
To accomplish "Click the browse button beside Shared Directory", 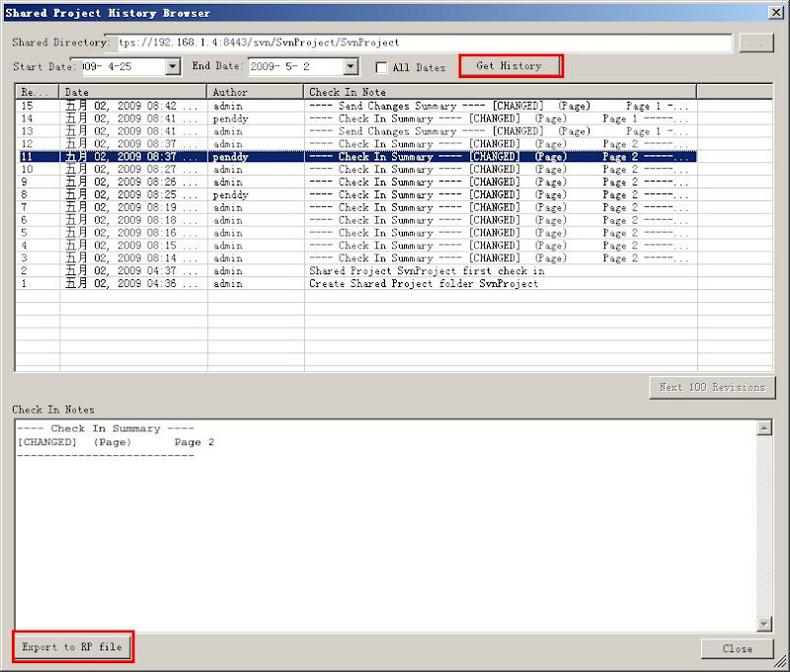I will 757,43.
